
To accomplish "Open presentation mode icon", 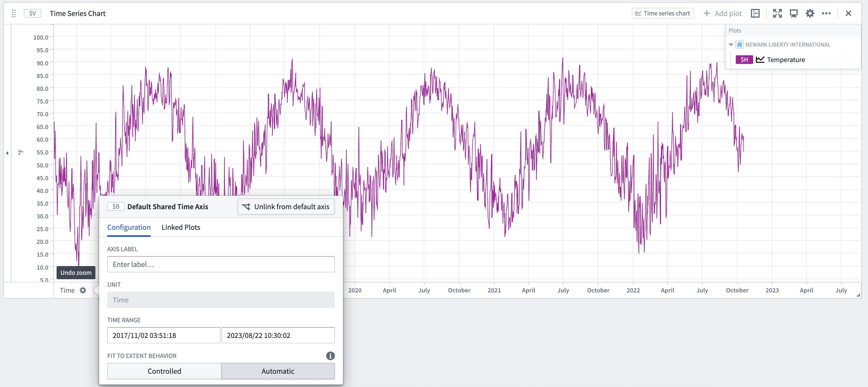I will 793,13.
